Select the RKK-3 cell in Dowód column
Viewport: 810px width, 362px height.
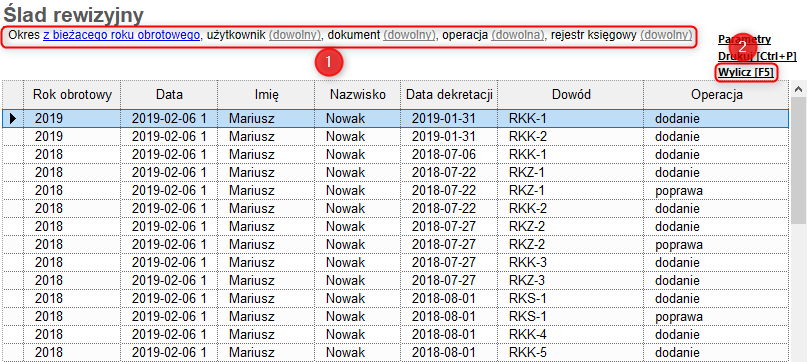point(571,262)
